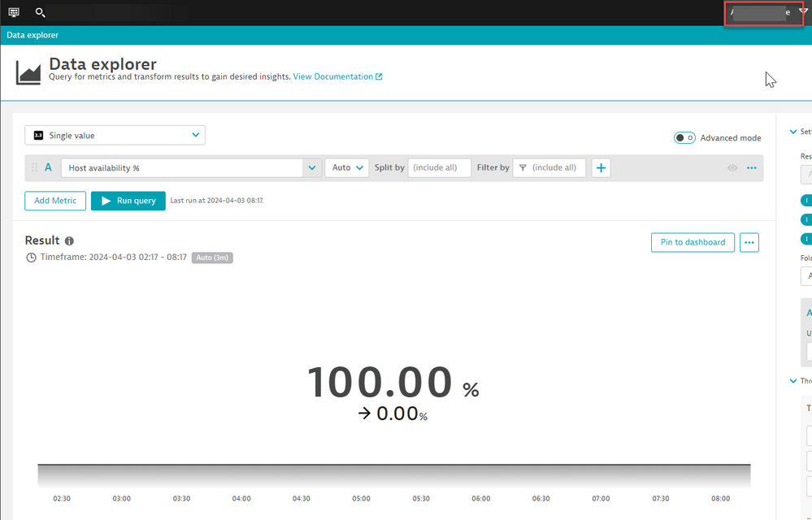Open the query row three-dots menu
This screenshot has height=520, width=812.
(x=751, y=168)
